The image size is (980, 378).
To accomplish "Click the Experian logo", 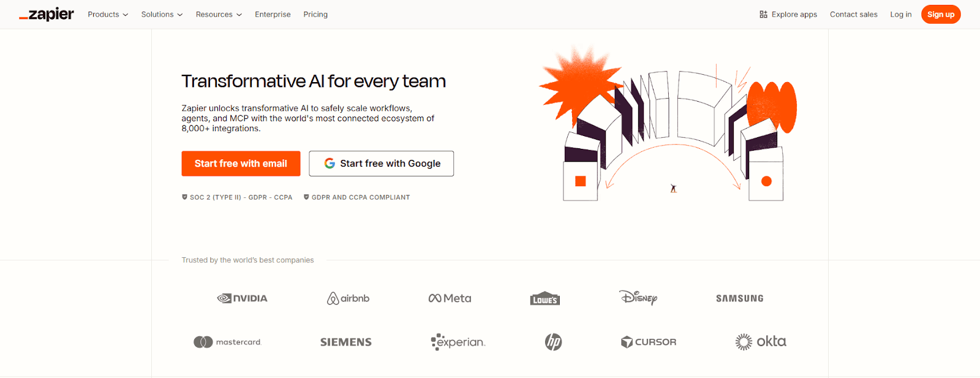I will click(x=458, y=342).
